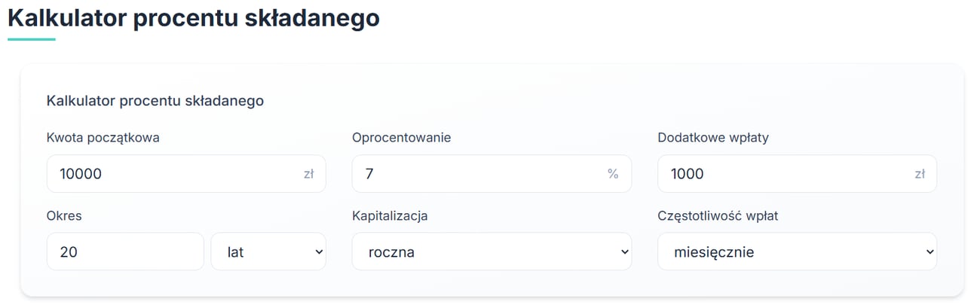Screen dimensions: 980x308
Task: Click the 'Kapitalizacja' label text
Action: 390,215
